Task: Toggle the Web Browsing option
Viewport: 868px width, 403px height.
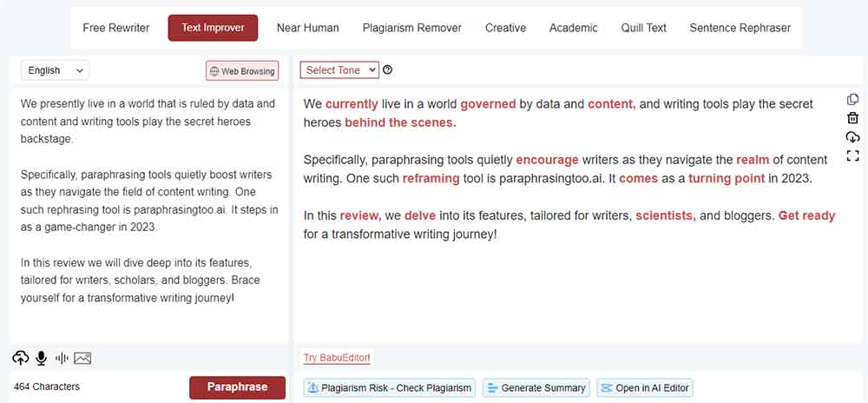Action: pyautogui.click(x=242, y=71)
